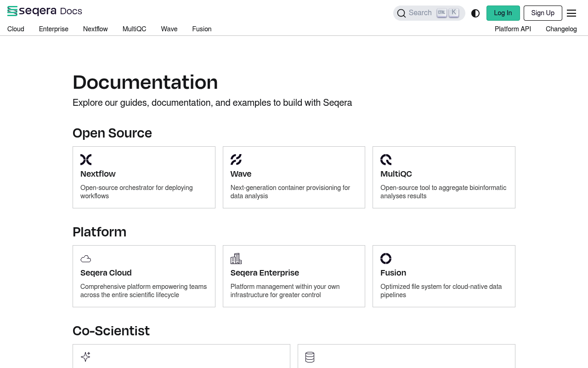This screenshot has height=368, width=588.
Task: Click the sparkle icon in Co-Scientist card
Action: (85, 357)
